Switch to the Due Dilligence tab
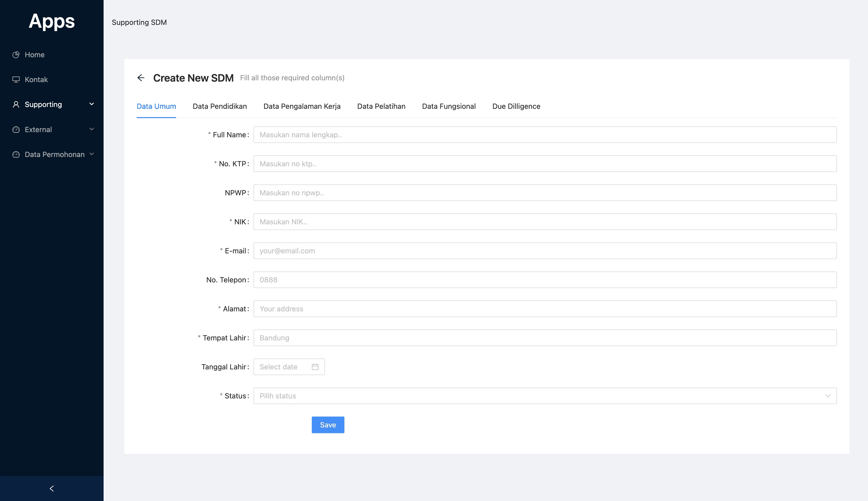The width and height of the screenshot is (868, 501). (x=516, y=106)
